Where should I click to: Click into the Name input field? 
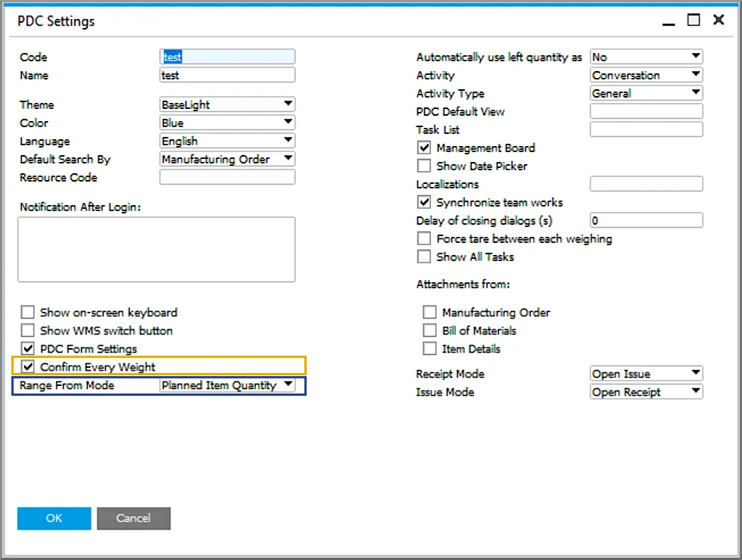click(x=227, y=75)
